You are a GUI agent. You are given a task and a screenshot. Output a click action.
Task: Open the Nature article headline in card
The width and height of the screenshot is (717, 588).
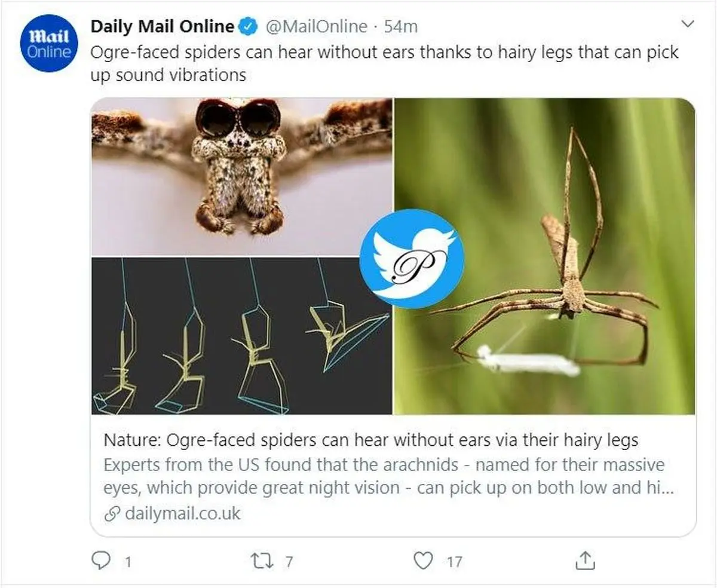371,441
